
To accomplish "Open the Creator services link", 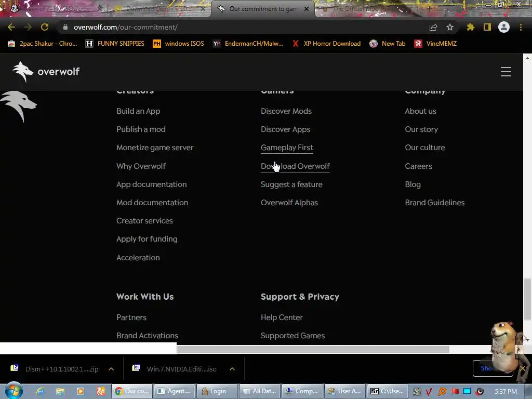I will (144, 221).
